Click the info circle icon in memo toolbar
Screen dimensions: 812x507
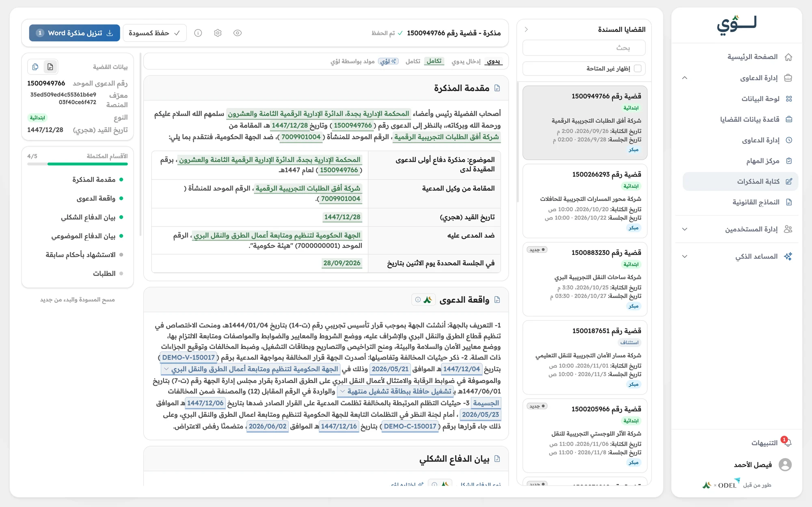(x=198, y=33)
